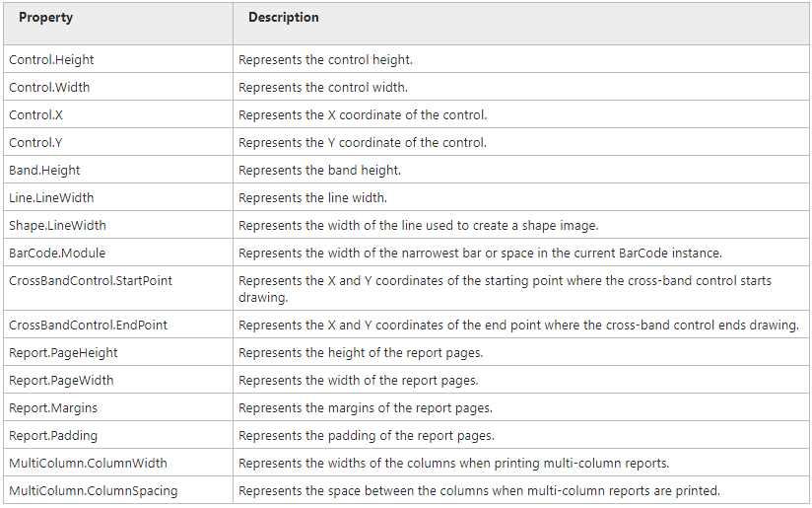Select the Report.PageHeight property cell
The image size is (812, 508).
pyautogui.click(x=64, y=353)
